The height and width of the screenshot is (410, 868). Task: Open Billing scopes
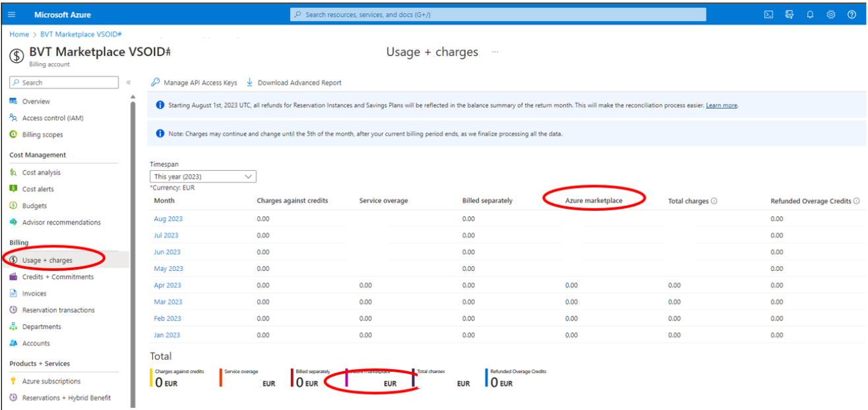tap(42, 134)
